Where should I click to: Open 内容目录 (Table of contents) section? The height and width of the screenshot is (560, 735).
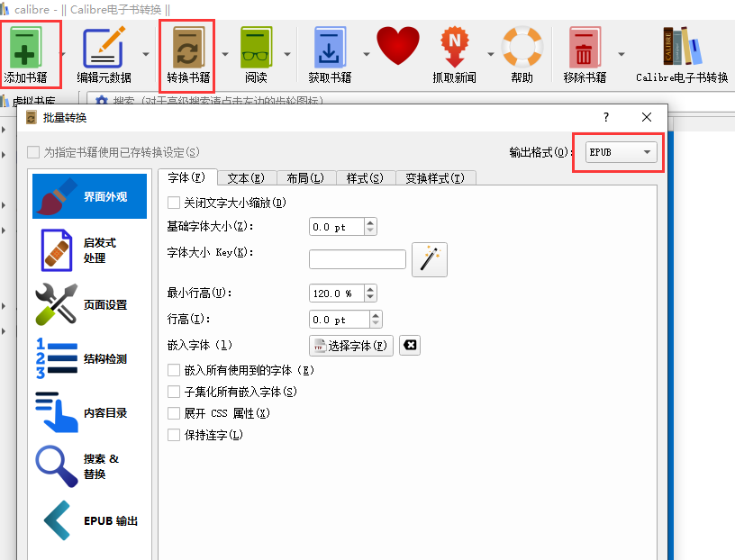89,412
